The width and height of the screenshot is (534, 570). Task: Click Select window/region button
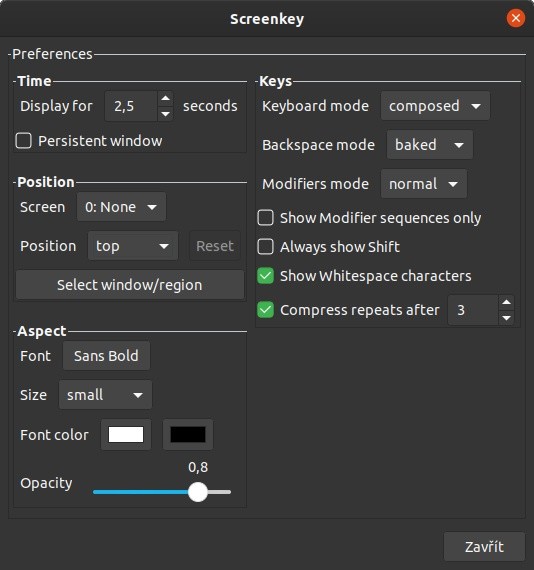pos(130,285)
